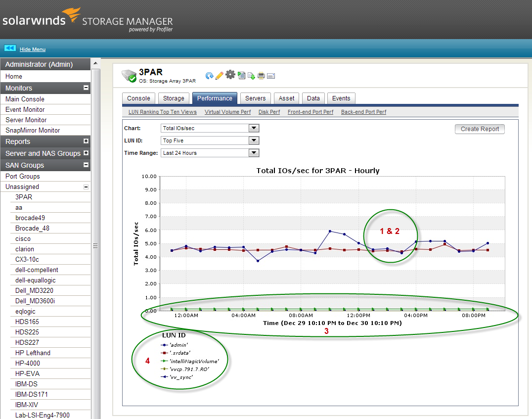Open Virtual Volume Perf link
This screenshot has width=532, height=419.
[x=227, y=112]
